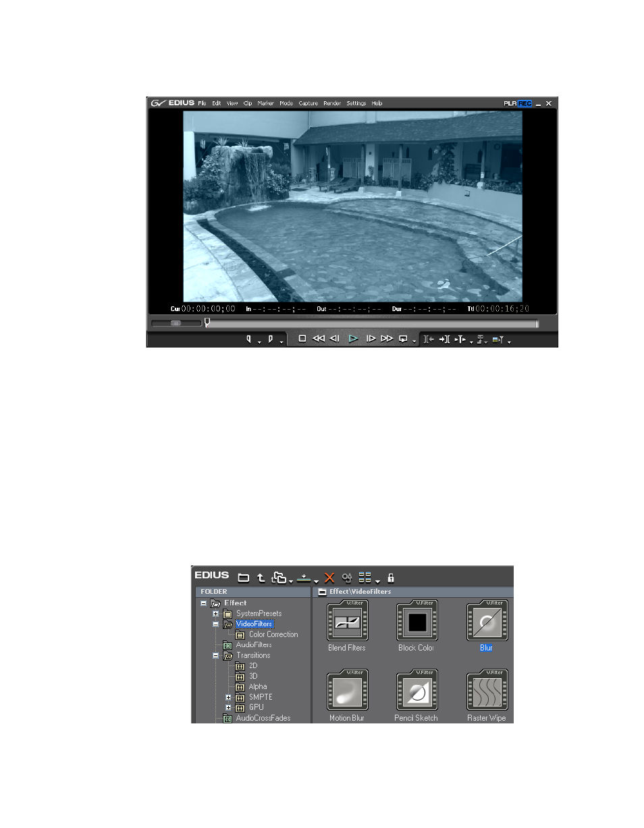This screenshot has height=828, width=644.
Task: Click the loop playback icon
Action: pos(404,339)
